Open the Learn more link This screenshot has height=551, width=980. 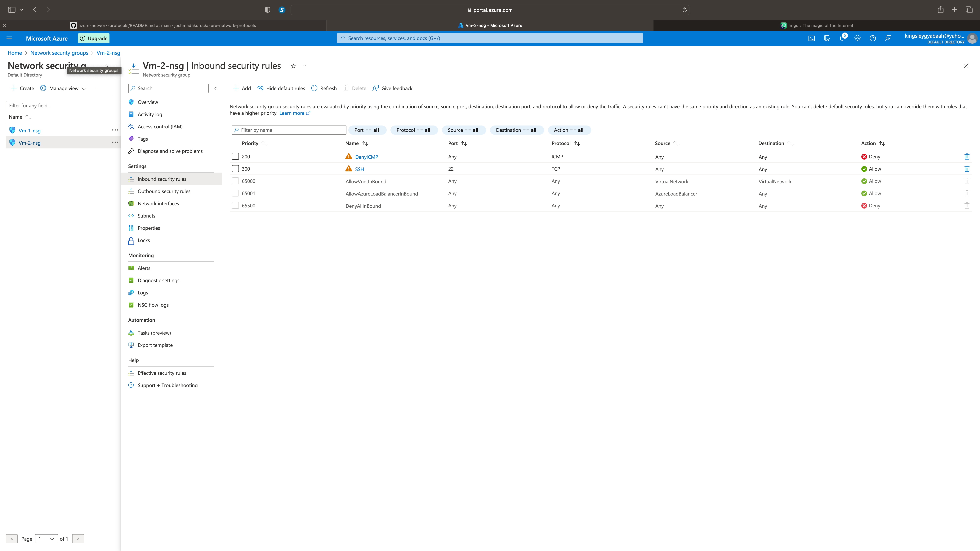(x=292, y=113)
